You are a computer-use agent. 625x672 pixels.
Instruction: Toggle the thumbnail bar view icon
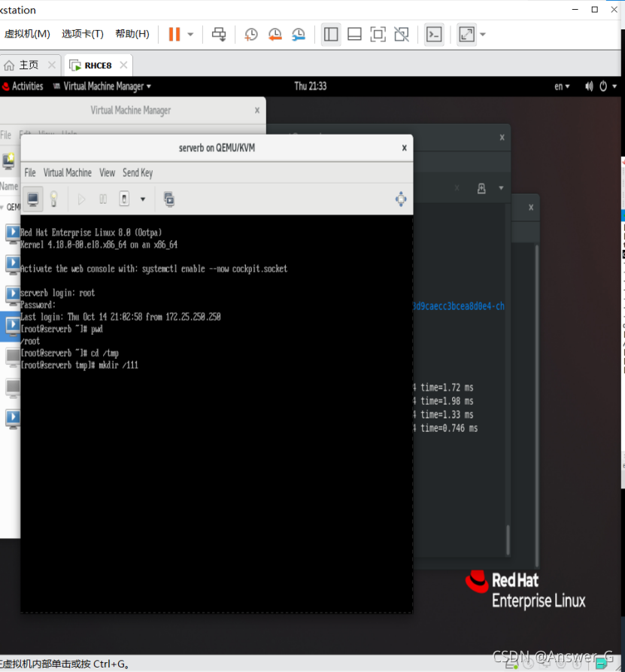(x=354, y=35)
